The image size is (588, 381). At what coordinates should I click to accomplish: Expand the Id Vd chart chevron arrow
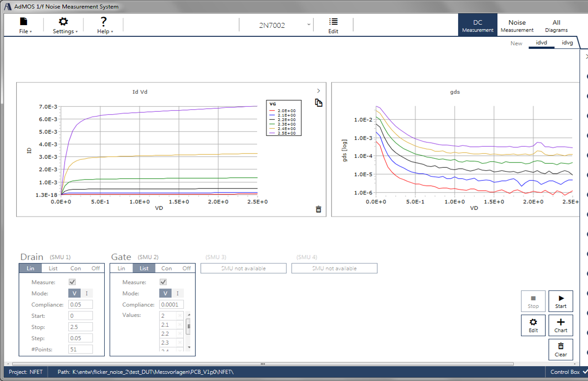318,91
